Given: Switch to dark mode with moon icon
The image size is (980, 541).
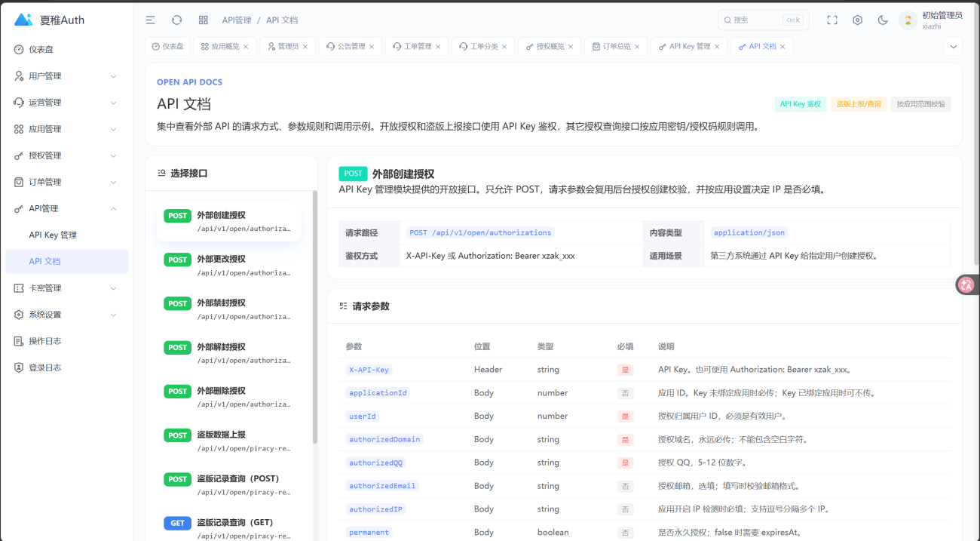Looking at the screenshot, I should point(883,20).
